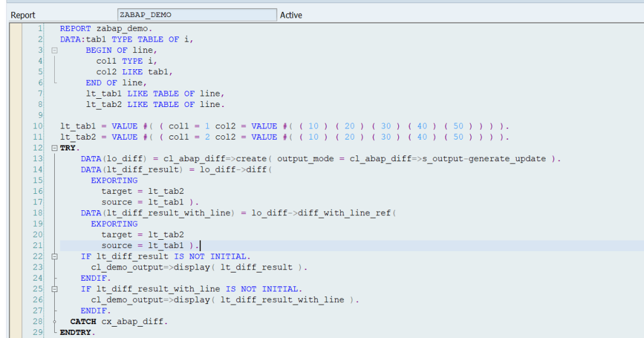Click lt_tab1 LIKE TABLE OF line declaration
644x338 pixels.
click(155, 94)
